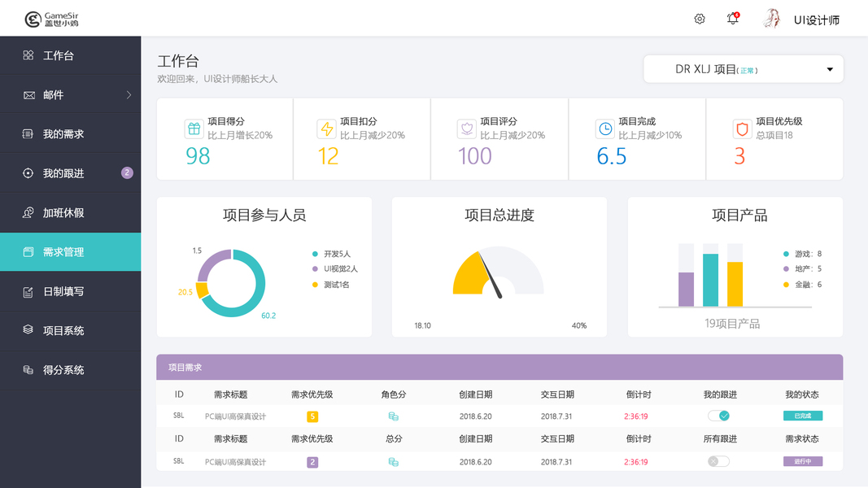Click 19项目产品 caption text
This screenshot has height=488, width=868.
[x=732, y=324]
